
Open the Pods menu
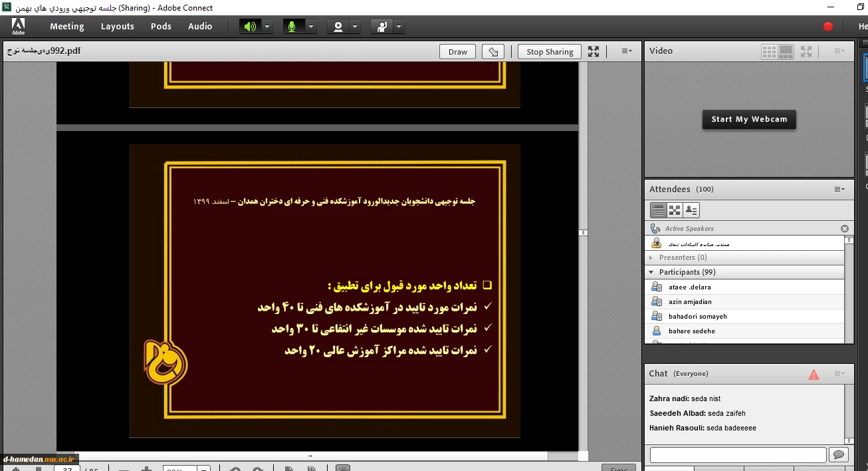coord(161,27)
